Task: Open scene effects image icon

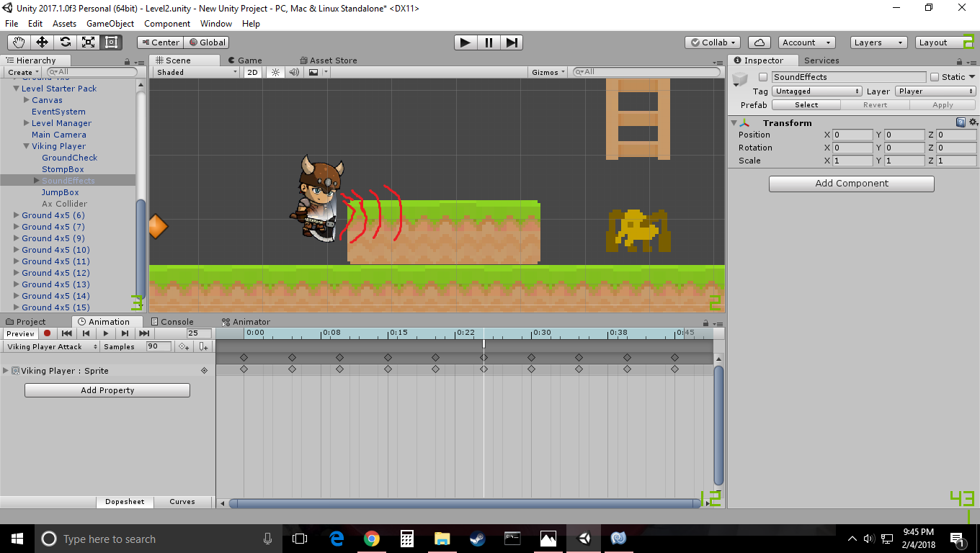Action: pyautogui.click(x=313, y=72)
